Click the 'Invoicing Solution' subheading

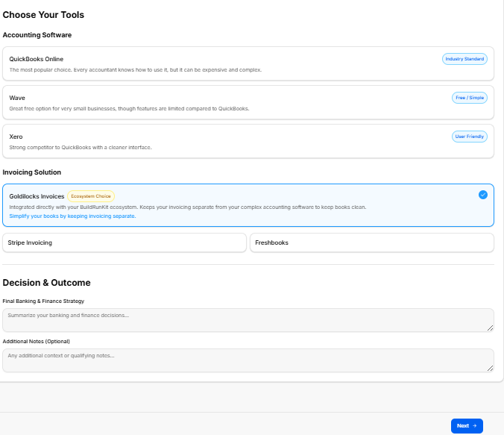pyautogui.click(x=32, y=172)
